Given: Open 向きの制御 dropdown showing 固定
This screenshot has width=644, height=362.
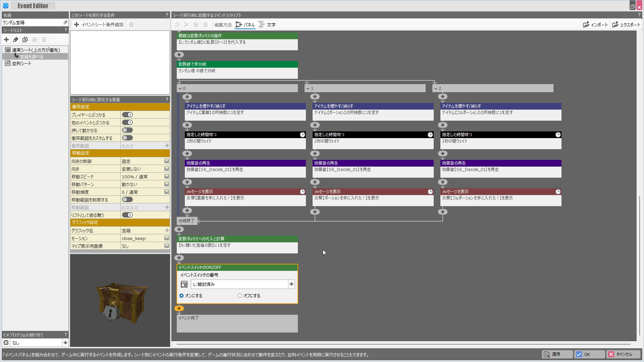Looking at the screenshot, I should click(166, 161).
